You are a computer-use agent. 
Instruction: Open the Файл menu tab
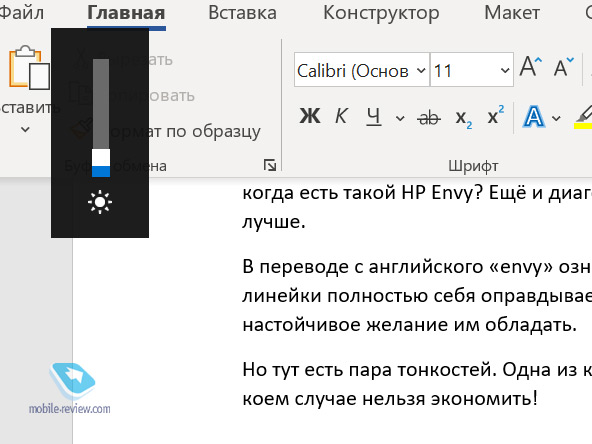[22, 12]
